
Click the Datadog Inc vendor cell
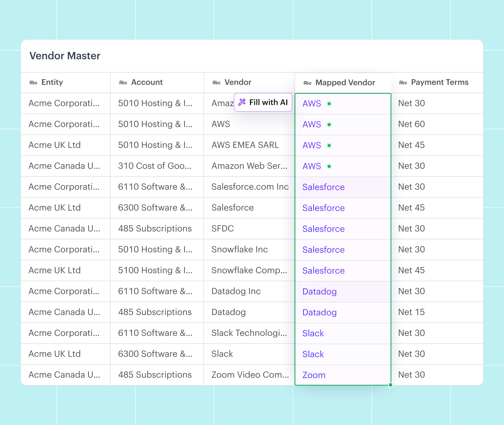pos(249,291)
